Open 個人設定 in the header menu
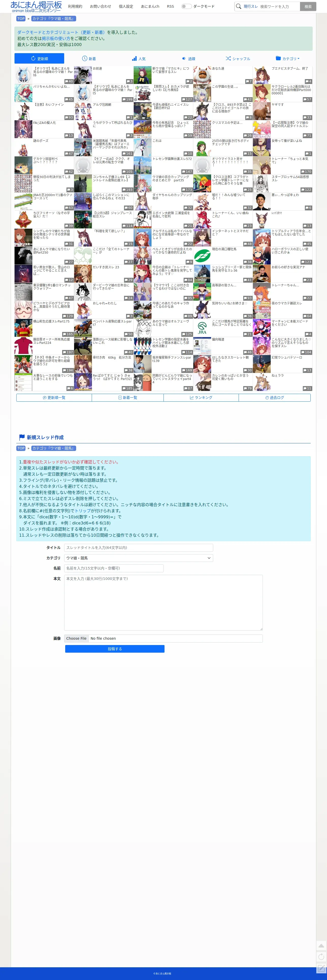 pyautogui.click(x=126, y=6)
